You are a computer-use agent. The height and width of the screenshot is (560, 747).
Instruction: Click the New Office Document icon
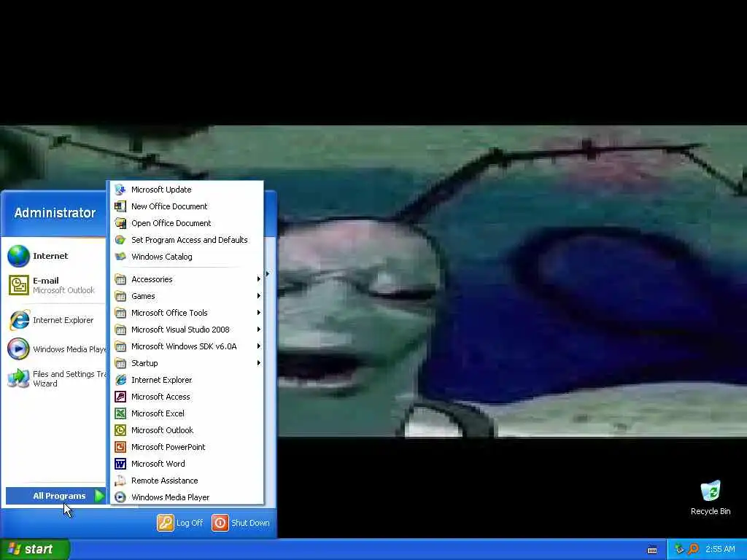(x=120, y=206)
